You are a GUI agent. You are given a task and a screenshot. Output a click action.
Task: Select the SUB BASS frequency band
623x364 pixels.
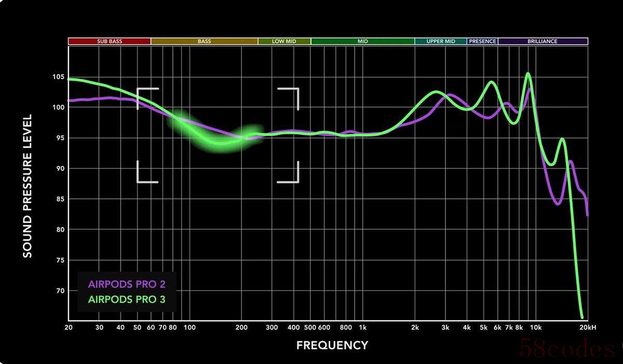109,41
